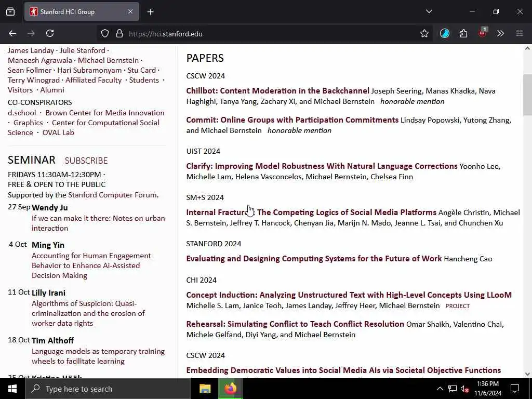
Task: Open the Alumni link
Action: tap(52, 90)
